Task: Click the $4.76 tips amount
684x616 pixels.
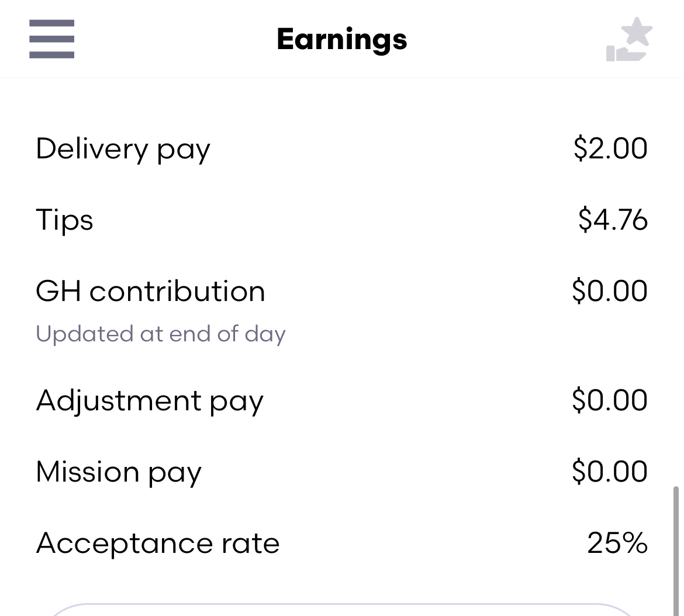Action: point(613,220)
